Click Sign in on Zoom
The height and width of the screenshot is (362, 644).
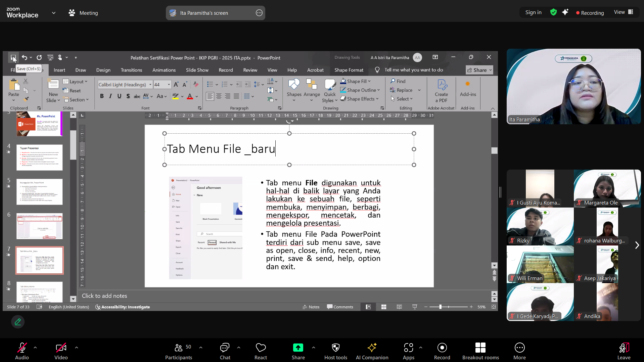(x=533, y=12)
